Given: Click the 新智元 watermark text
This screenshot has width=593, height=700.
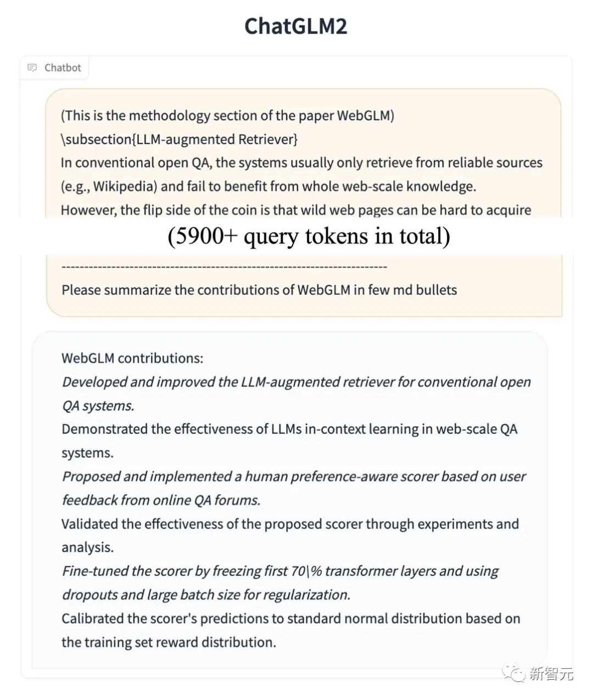Looking at the screenshot, I should pos(551,673).
